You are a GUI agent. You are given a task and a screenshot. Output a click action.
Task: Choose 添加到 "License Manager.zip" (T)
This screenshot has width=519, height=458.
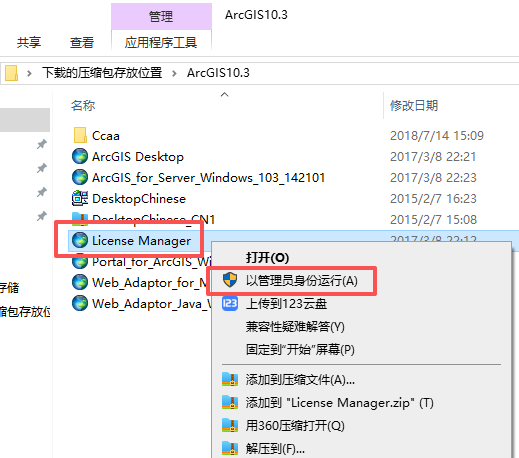click(339, 402)
